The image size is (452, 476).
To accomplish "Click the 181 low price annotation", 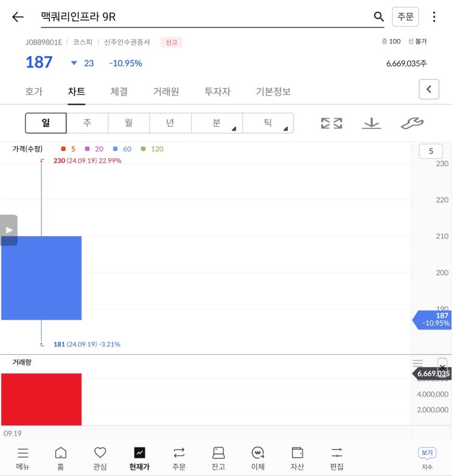I will (87, 345).
